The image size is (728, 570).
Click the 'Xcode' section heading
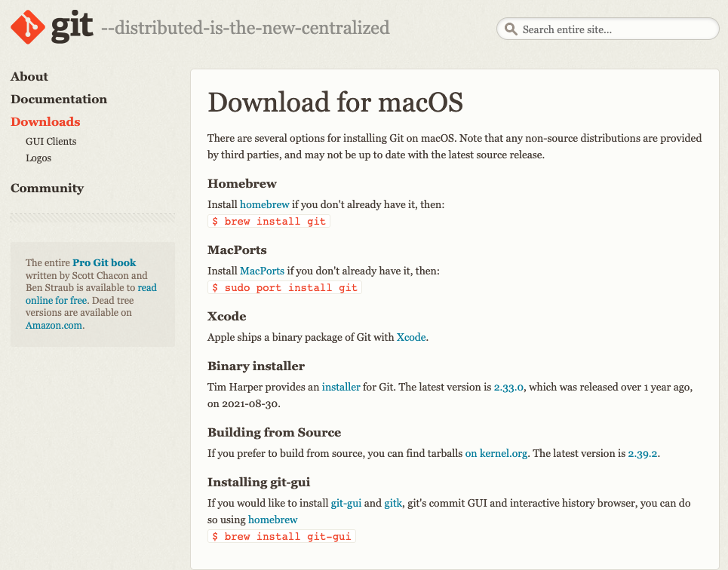tap(226, 317)
